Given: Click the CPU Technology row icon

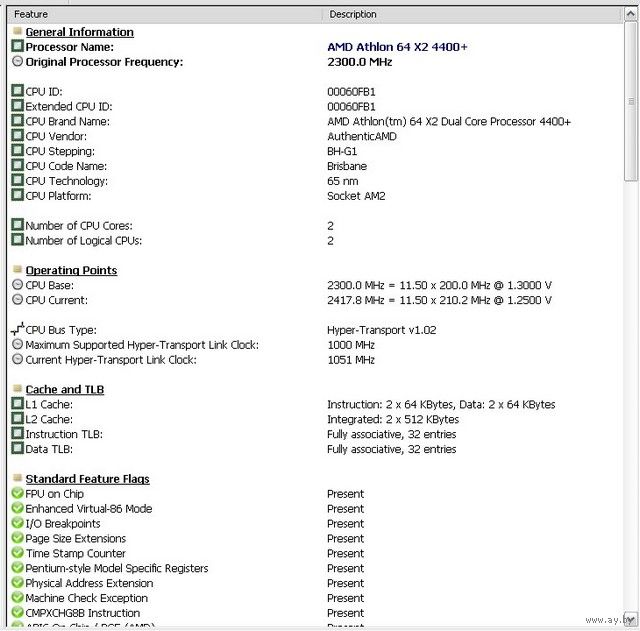Looking at the screenshot, I should pyautogui.click(x=17, y=180).
